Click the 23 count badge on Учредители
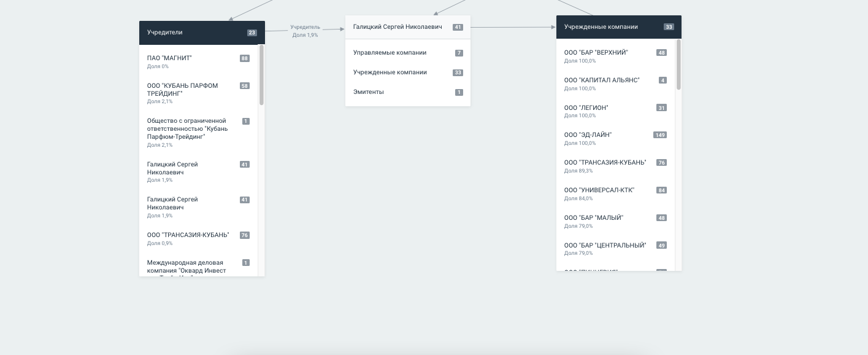868x355 pixels. pyautogui.click(x=252, y=33)
